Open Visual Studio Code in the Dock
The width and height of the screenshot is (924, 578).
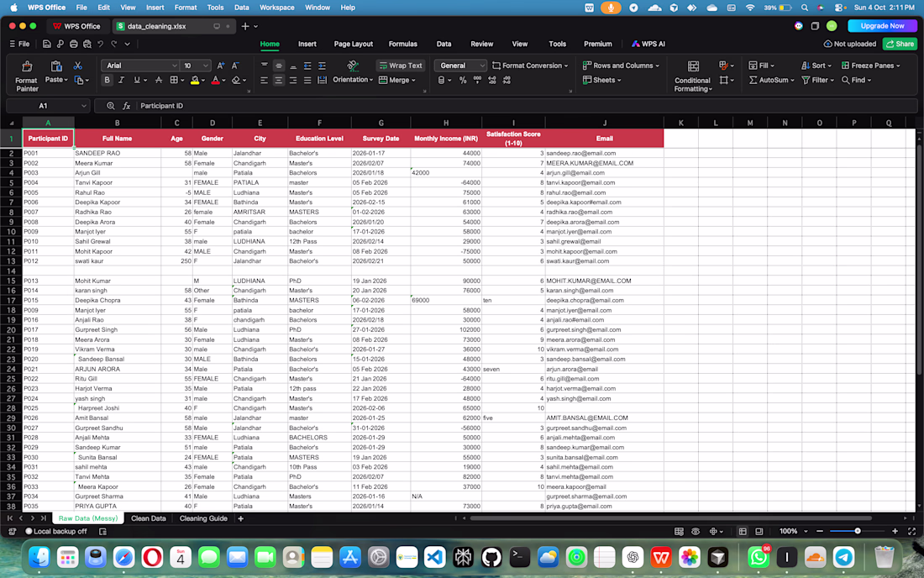pos(435,557)
